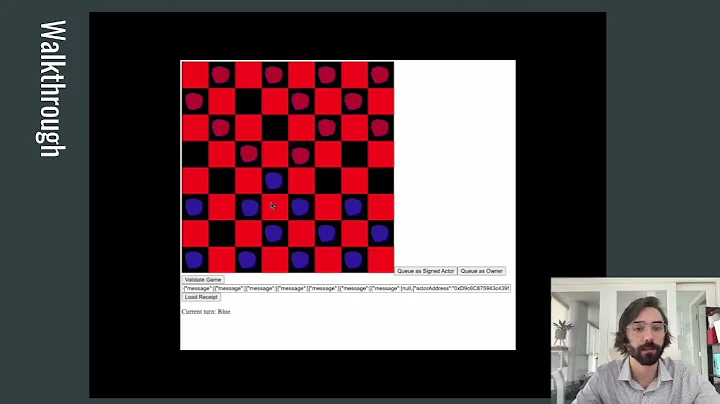Select the 'Current turn: Blue' status text
This screenshot has width=720, height=404.
[x=206, y=312]
